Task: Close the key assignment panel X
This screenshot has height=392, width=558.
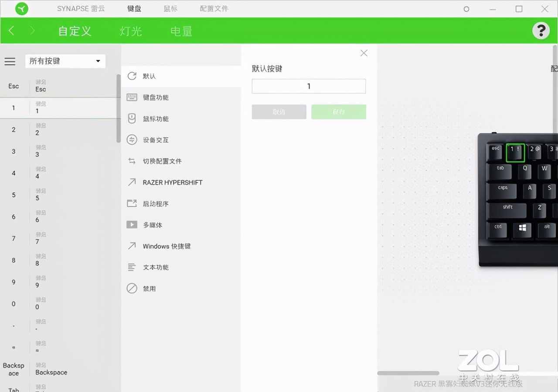Action: (364, 53)
